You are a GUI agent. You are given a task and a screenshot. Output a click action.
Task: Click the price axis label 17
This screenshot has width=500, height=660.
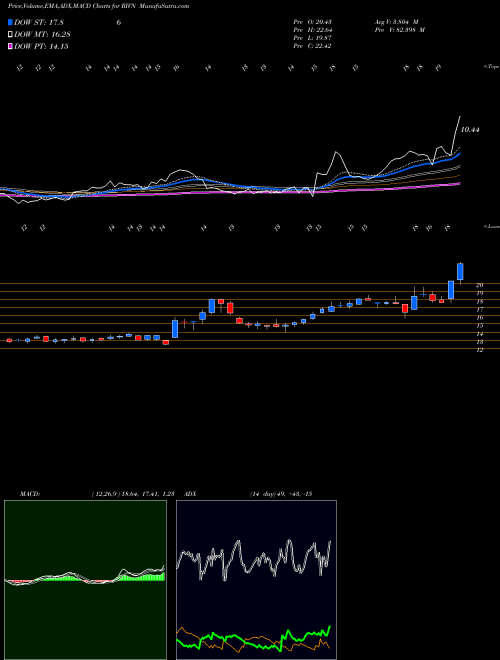tap(479, 309)
